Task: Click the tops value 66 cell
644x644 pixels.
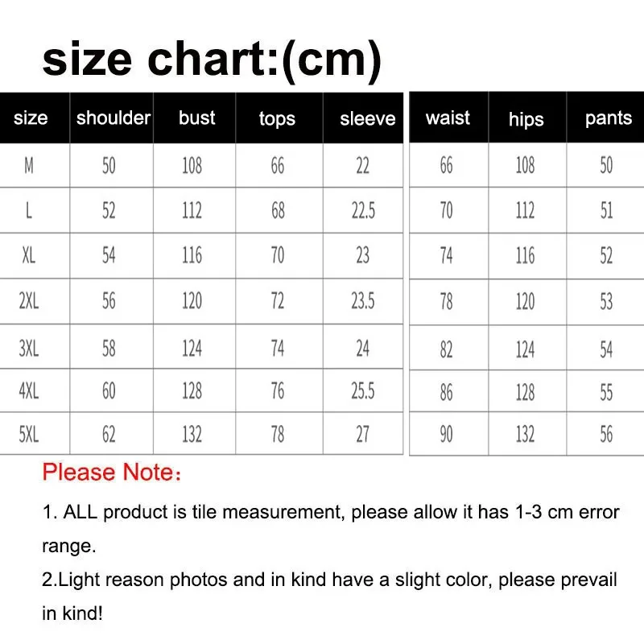Action: [x=278, y=166]
